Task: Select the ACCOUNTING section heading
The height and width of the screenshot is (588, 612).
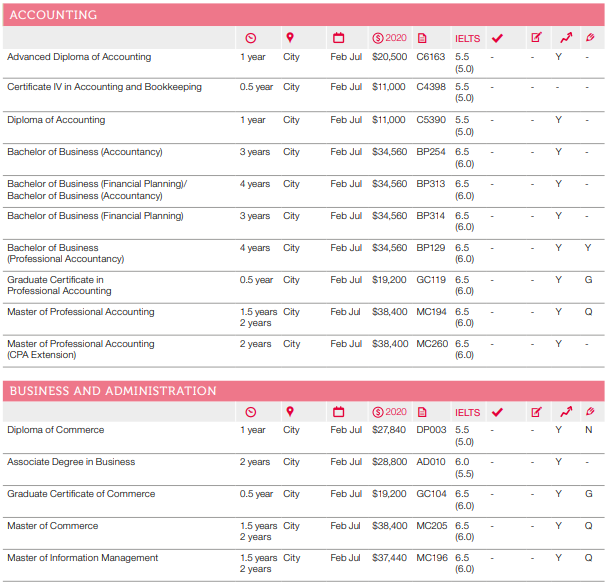Action: (54, 15)
